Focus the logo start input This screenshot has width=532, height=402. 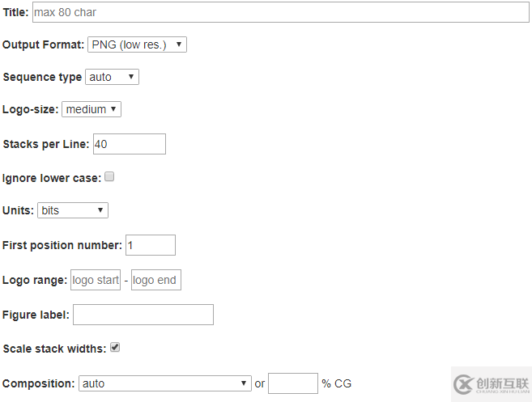(x=96, y=280)
